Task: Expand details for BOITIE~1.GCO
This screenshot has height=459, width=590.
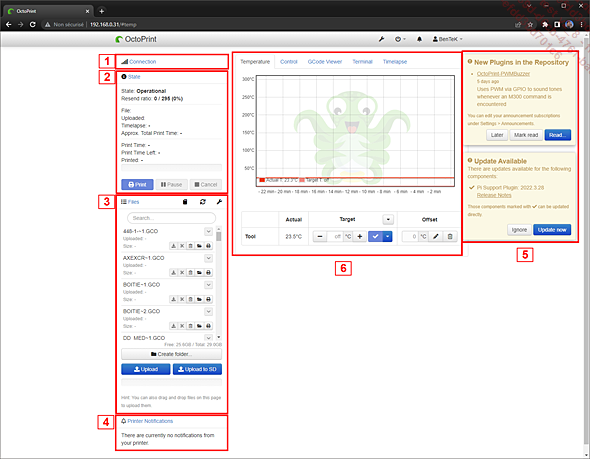Action: tap(208, 285)
